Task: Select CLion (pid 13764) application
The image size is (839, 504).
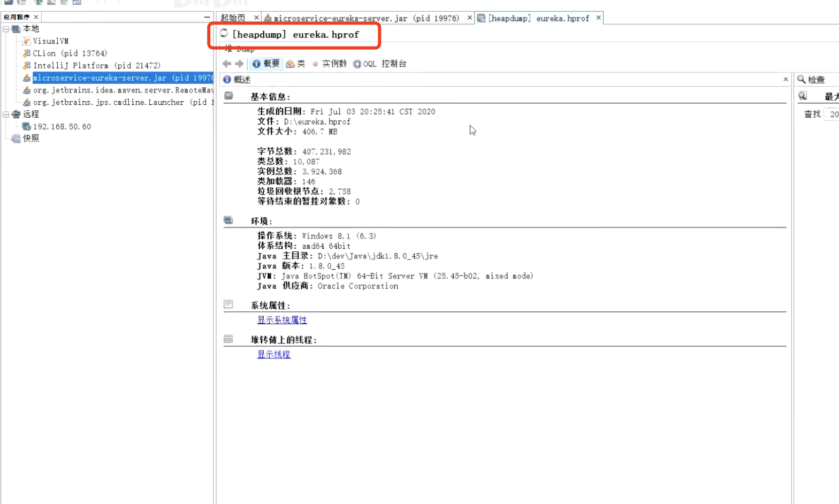Action: click(x=70, y=54)
